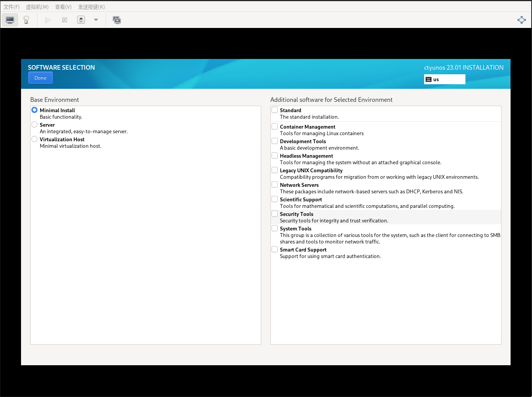Open the 查看(V) menu
This screenshot has width=532, height=397.
63,7
